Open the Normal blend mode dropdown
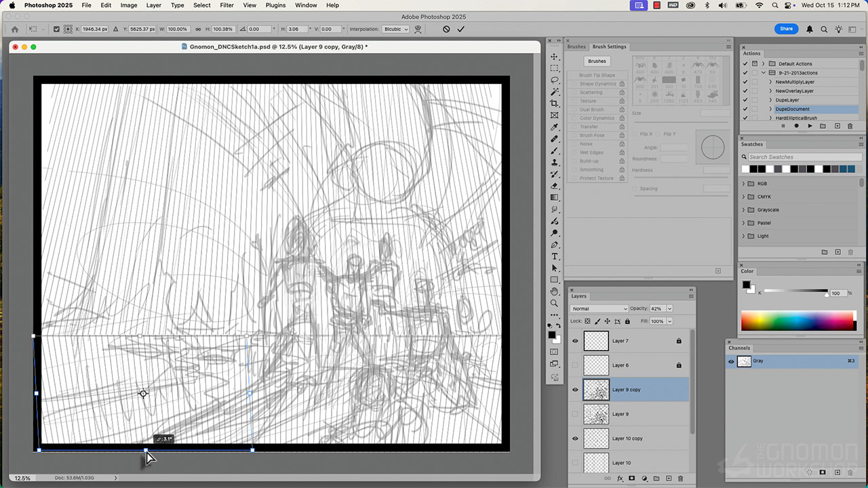Viewport: 868px width, 488px height. click(x=599, y=308)
